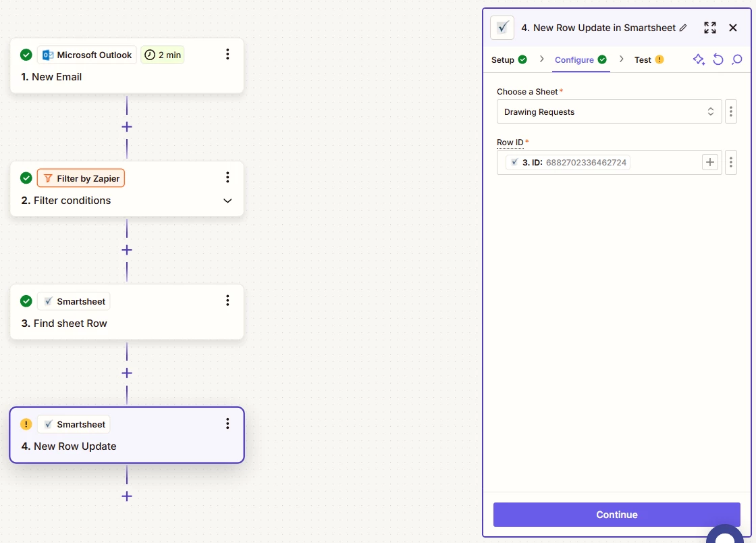Click the 2 min polling interval badge
Screen dimensions: 756x543
pyautogui.click(x=163, y=55)
